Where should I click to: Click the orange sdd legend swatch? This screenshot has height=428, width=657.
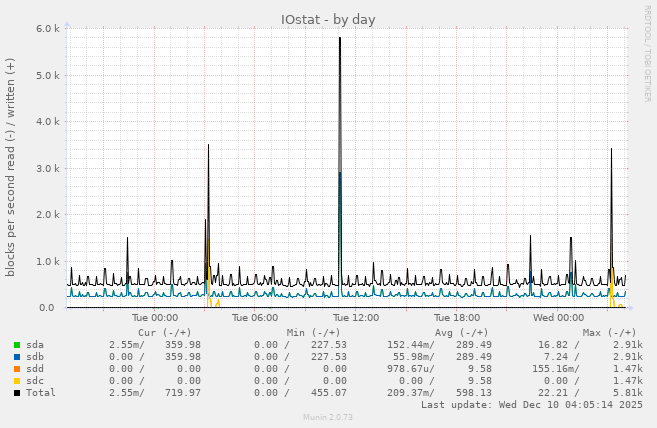[x=17, y=369]
